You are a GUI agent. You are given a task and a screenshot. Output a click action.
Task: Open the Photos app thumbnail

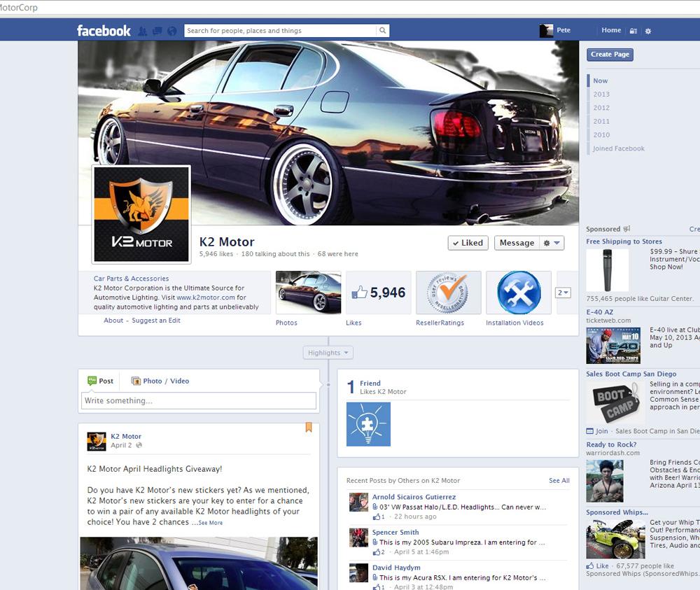coord(309,293)
